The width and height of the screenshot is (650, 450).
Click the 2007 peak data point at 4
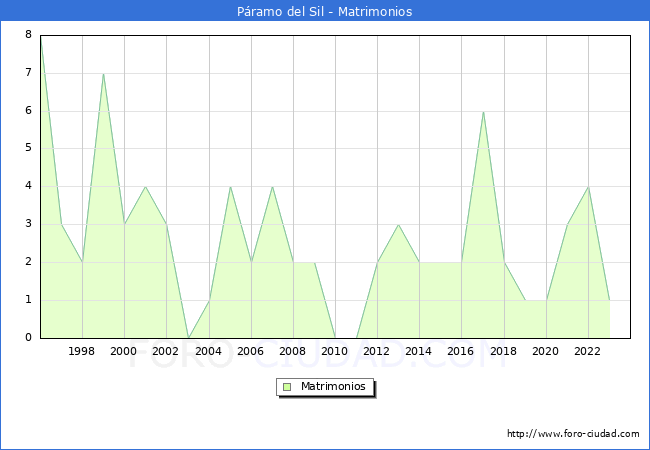click(x=272, y=187)
